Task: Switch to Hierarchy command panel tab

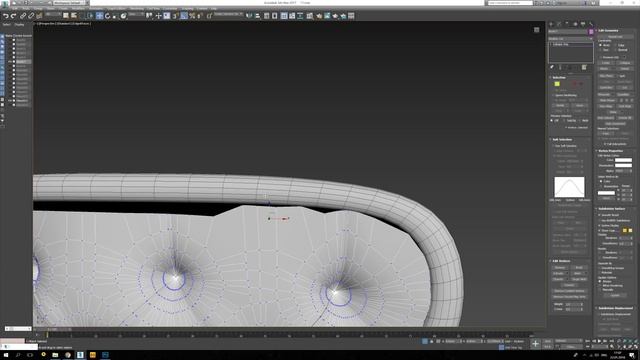Action: click(x=567, y=24)
